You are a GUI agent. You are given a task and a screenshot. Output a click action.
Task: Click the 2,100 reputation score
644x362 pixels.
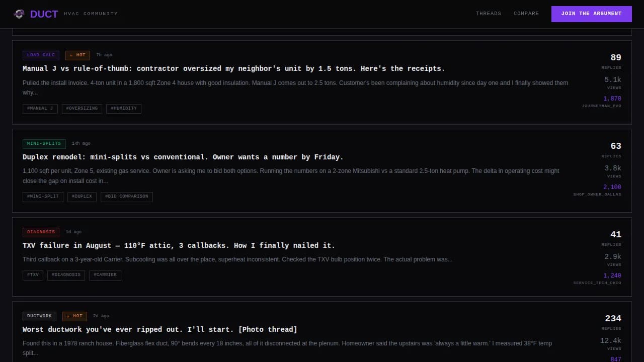(x=612, y=187)
